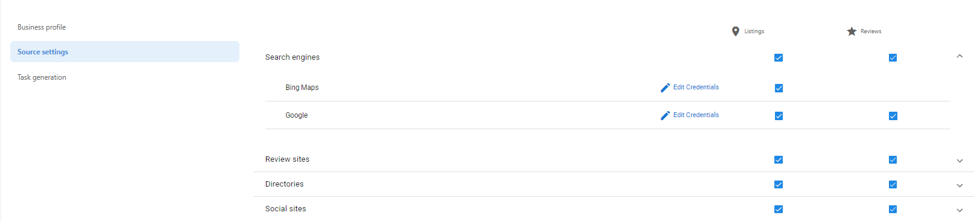Open Business profile in sidebar
980x221 pixels.
(42, 27)
